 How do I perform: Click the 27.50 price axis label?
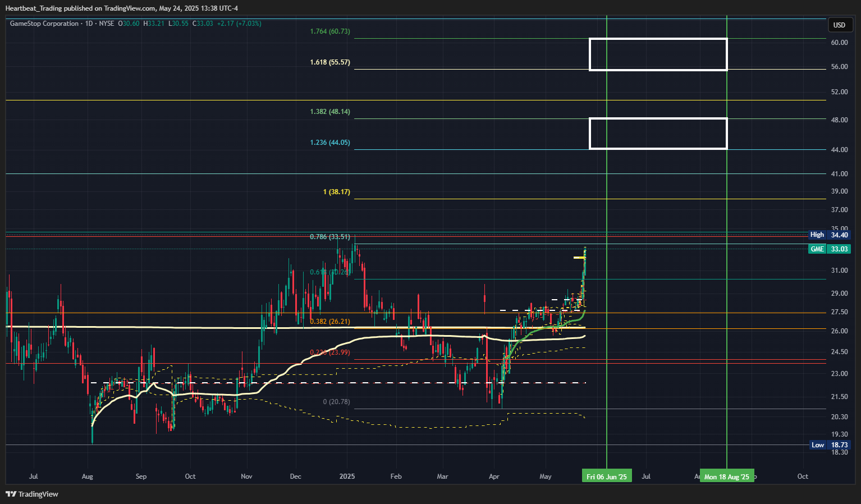840,312
